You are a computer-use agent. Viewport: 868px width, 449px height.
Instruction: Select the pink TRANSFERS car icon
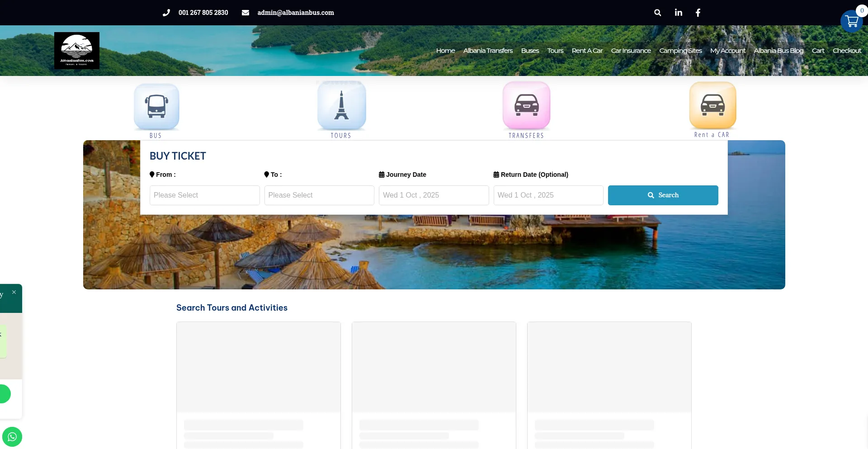coord(526,105)
